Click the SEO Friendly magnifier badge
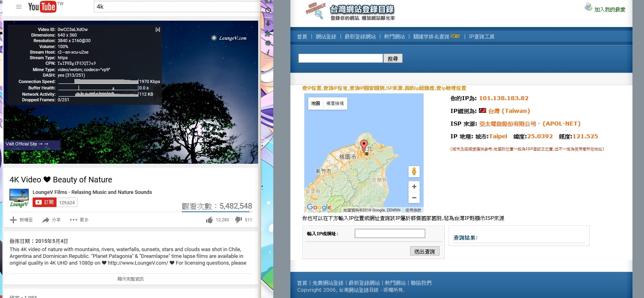This screenshot has width=644, height=298. click(x=316, y=11)
